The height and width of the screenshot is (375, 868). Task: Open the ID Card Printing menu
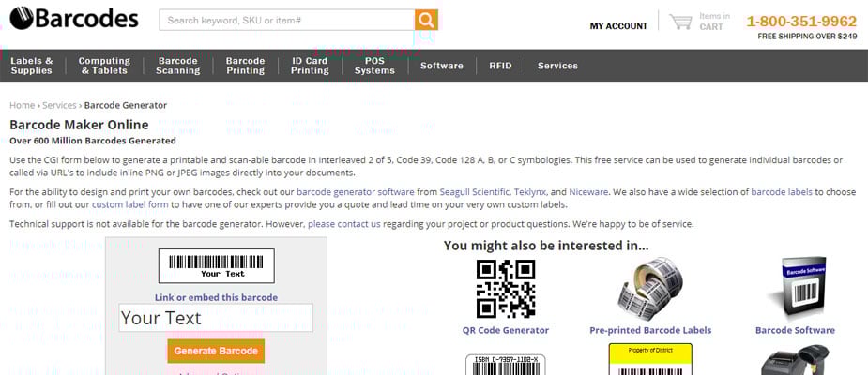click(310, 66)
